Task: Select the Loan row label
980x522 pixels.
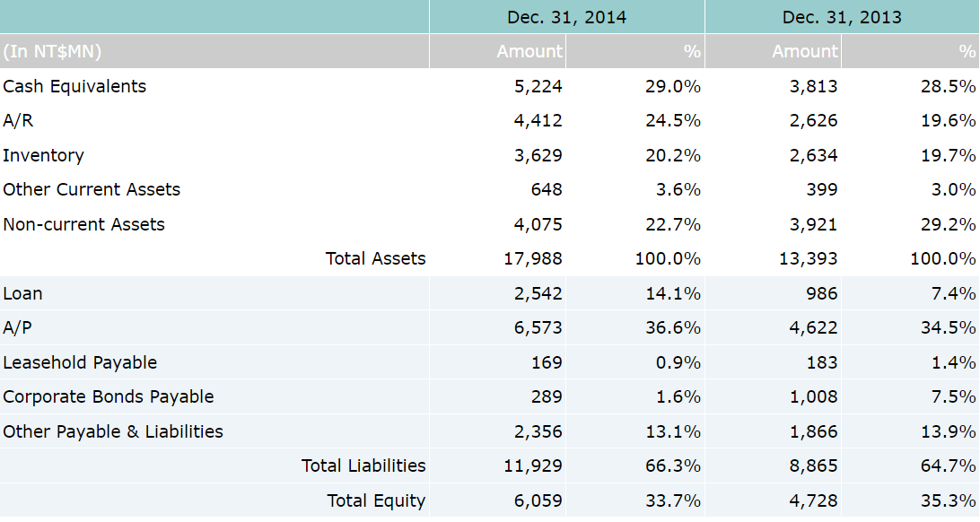Action: click(22, 294)
